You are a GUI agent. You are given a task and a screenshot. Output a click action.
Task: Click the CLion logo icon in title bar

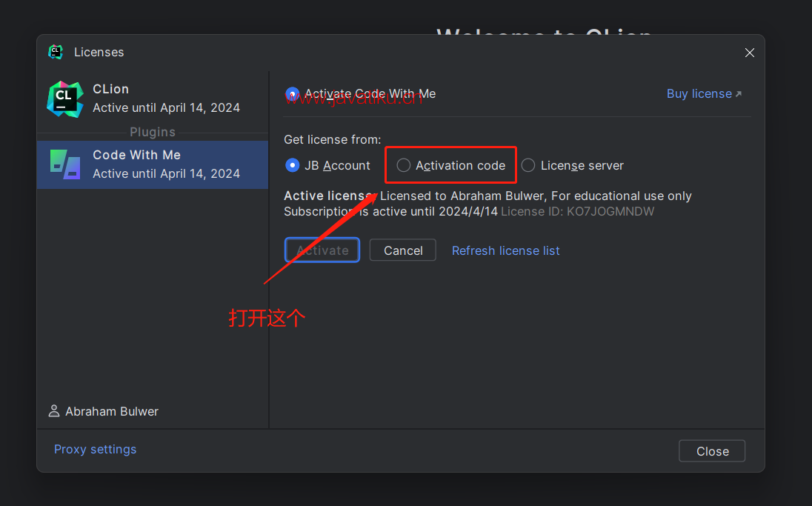point(56,52)
